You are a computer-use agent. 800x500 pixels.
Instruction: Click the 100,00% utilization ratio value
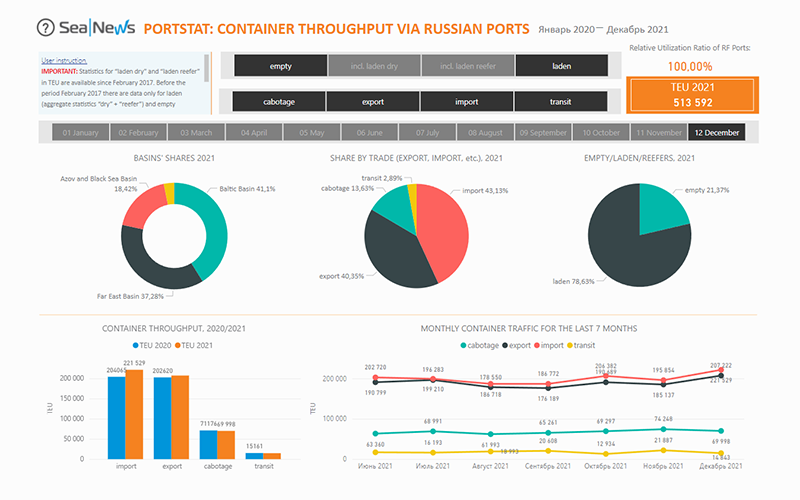click(690, 66)
